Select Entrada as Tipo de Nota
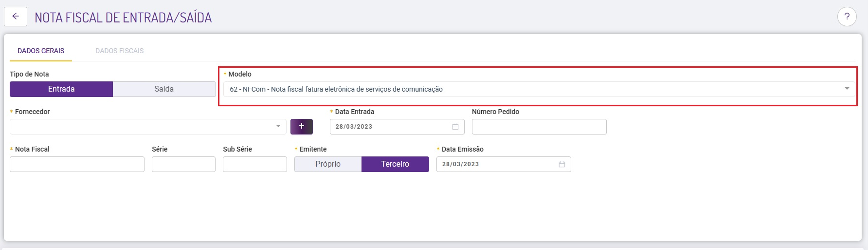Image resolution: width=868 pixels, height=250 pixels. click(x=61, y=89)
